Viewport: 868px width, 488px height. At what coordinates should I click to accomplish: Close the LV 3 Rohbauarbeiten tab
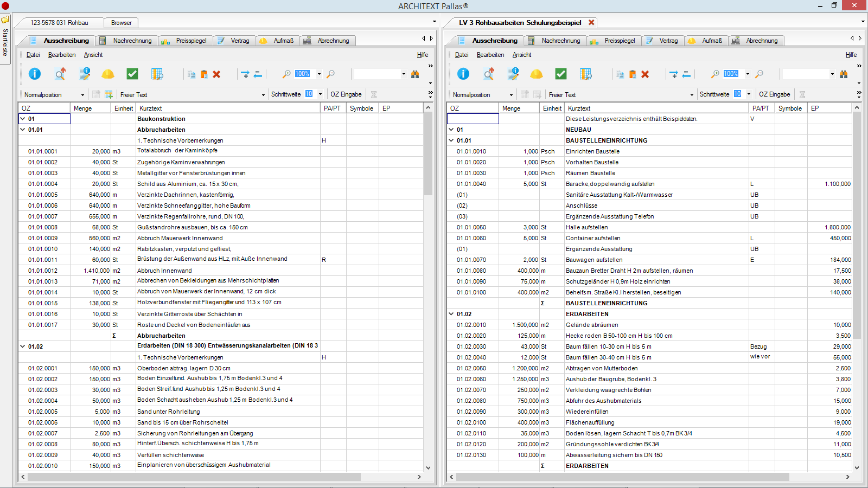[x=591, y=22]
